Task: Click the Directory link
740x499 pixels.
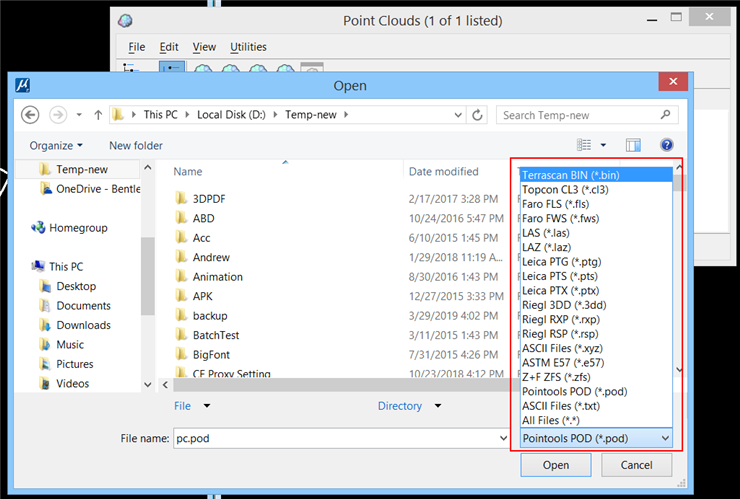Action: pyautogui.click(x=400, y=406)
